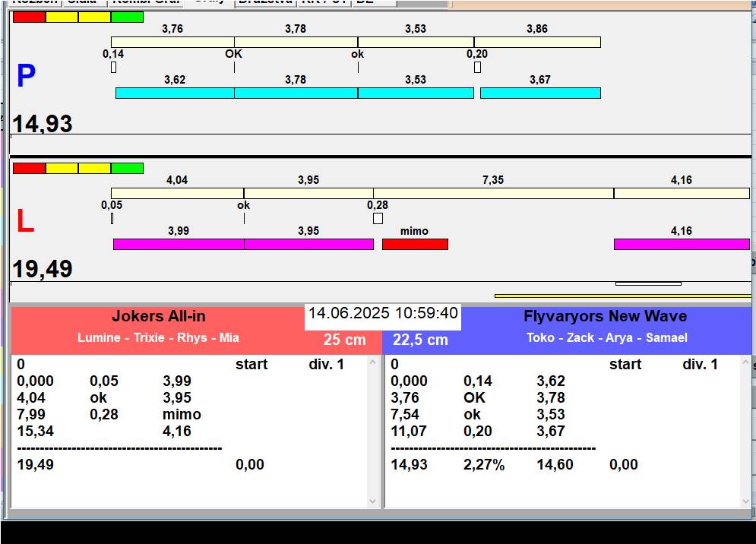Click the green start light in lane L
756x544 pixels.
(x=127, y=168)
